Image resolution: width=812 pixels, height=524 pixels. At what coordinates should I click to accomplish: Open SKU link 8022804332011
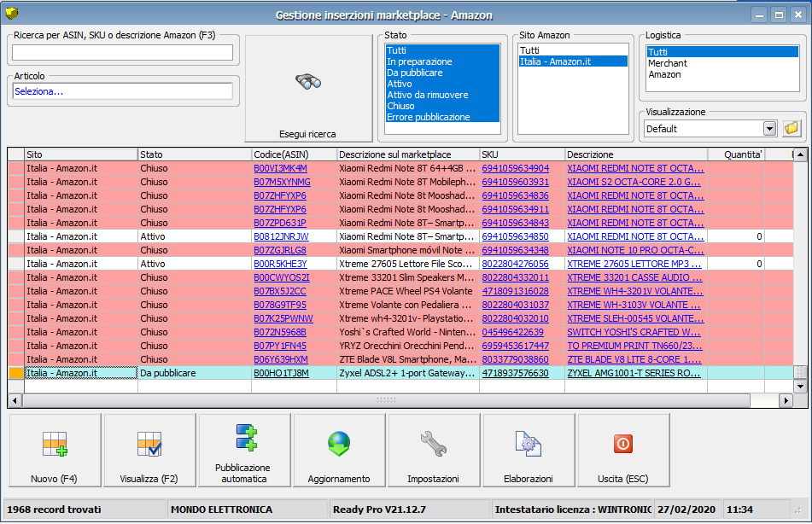pos(515,277)
